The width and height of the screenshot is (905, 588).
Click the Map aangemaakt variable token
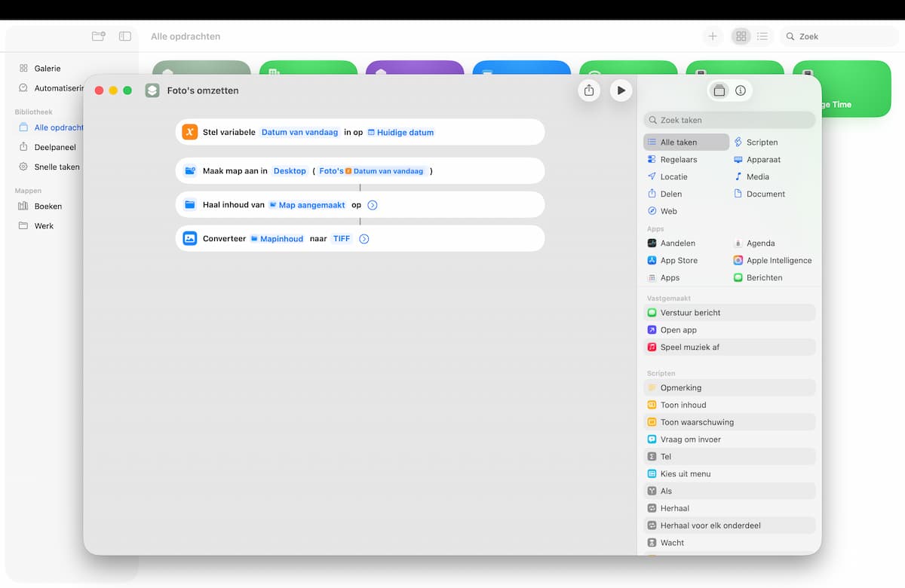[308, 205]
